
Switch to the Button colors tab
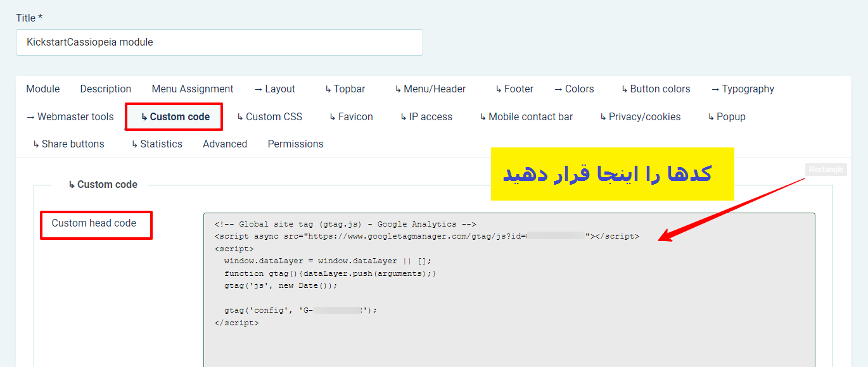(655, 89)
